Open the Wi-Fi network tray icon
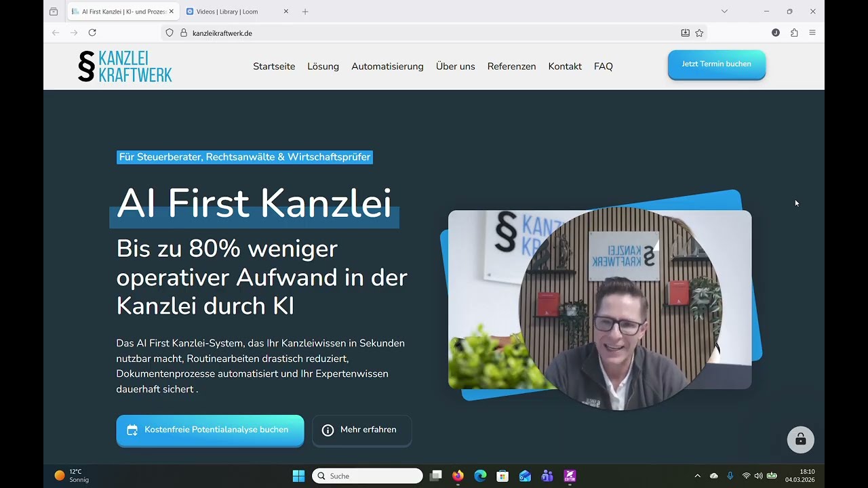Viewport: 868px width, 488px height. click(x=747, y=476)
